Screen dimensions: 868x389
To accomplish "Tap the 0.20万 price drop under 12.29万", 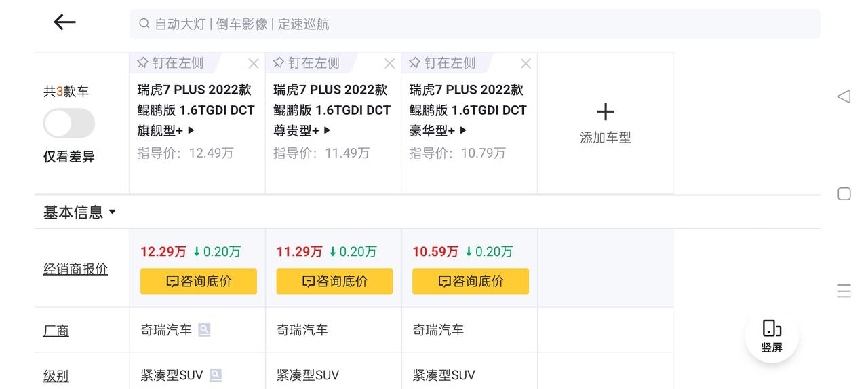I will 217,252.
